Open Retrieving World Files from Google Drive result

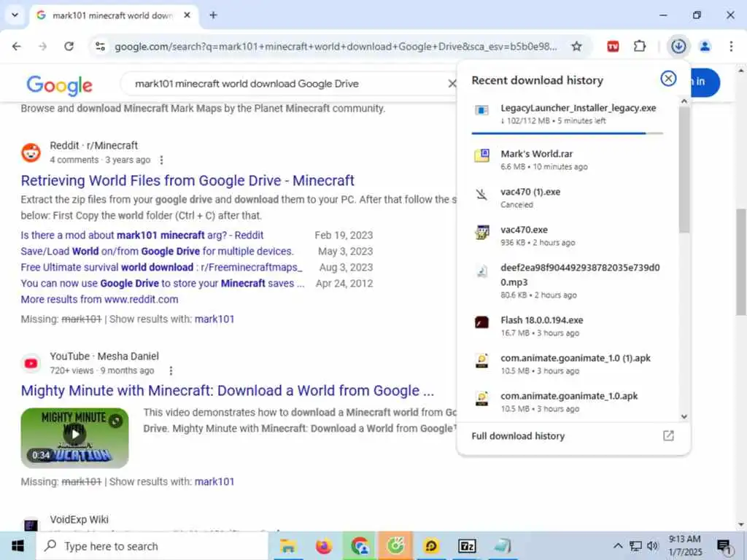click(x=187, y=181)
